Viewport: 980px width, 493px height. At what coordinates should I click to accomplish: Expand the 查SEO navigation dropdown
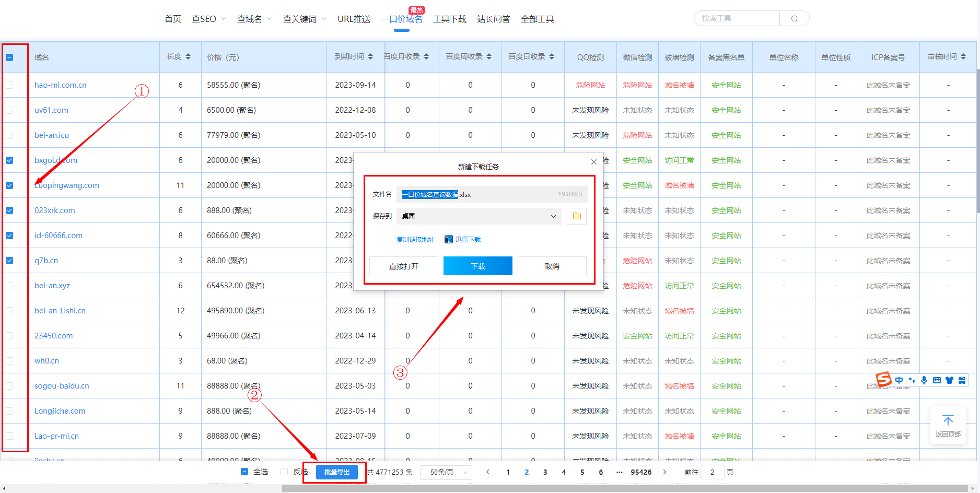[208, 18]
